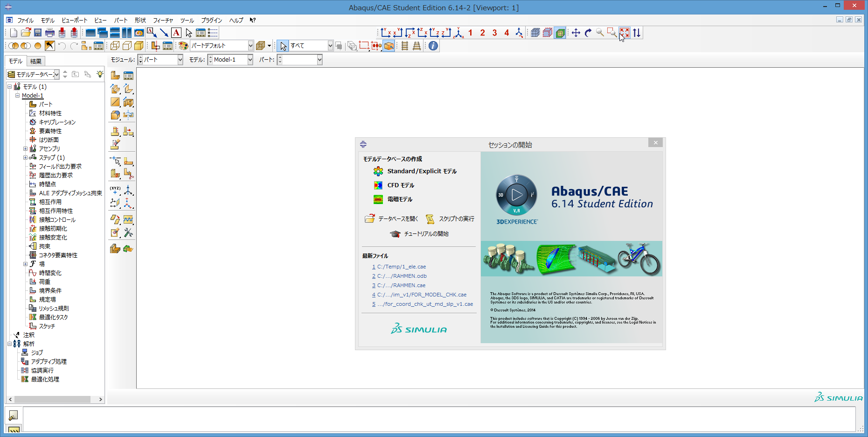Click the Auto-Fit View icon
The height and width of the screenshot is (437, 868).
point(625,33)
